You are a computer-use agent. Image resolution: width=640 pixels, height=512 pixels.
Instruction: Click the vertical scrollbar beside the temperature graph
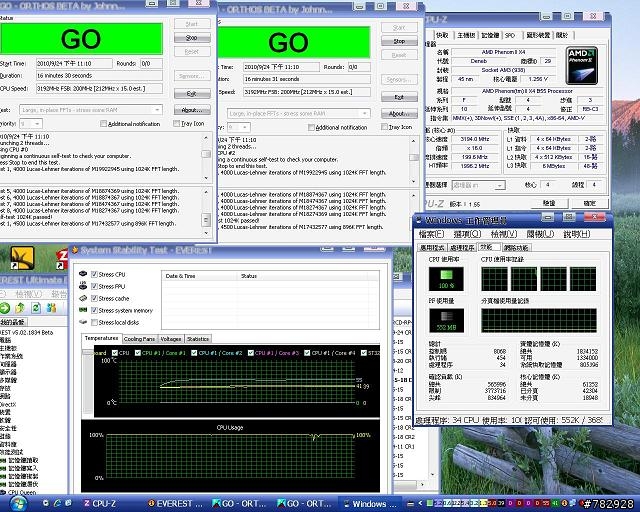coord(87,381)
